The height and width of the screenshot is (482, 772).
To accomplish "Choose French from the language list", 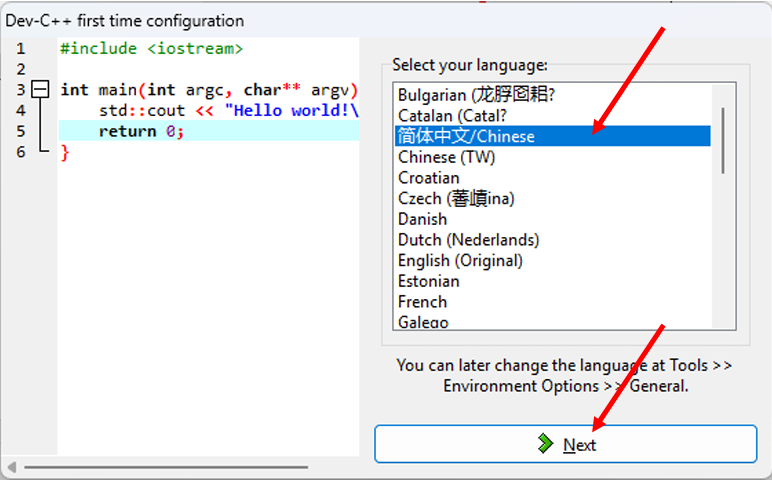I will coord(552,301).
